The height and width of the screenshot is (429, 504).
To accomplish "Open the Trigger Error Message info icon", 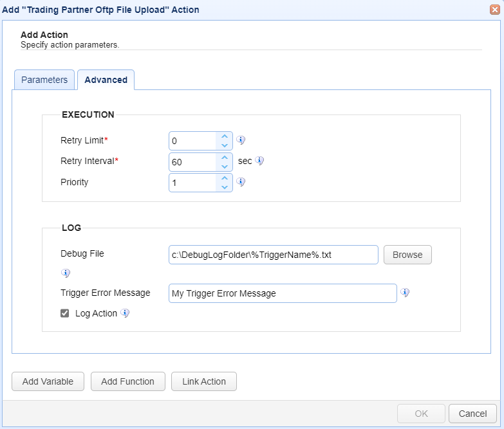I will pyautogui.click(x=405, y=292).
